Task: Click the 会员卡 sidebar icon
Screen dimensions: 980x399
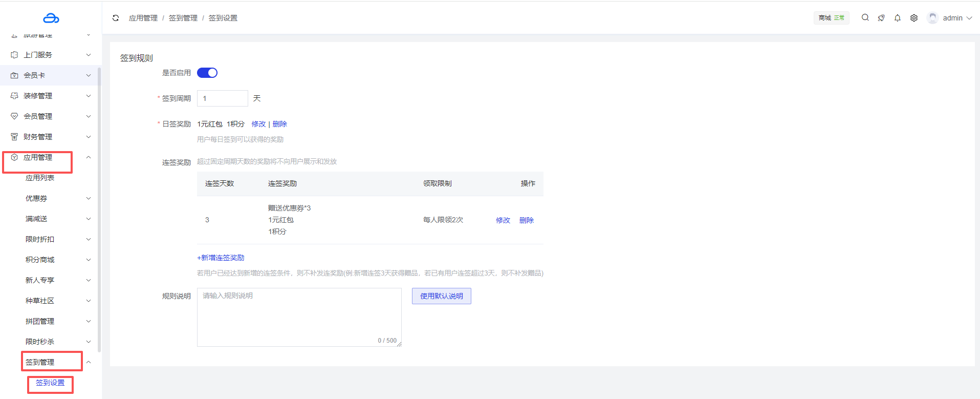Action: tap(14, 75)
